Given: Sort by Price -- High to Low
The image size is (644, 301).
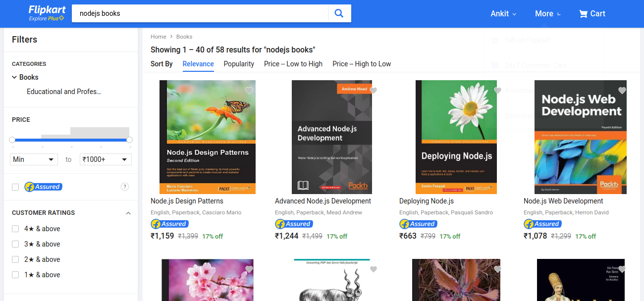Looking at the screenshot, I should tap(362, 64).
